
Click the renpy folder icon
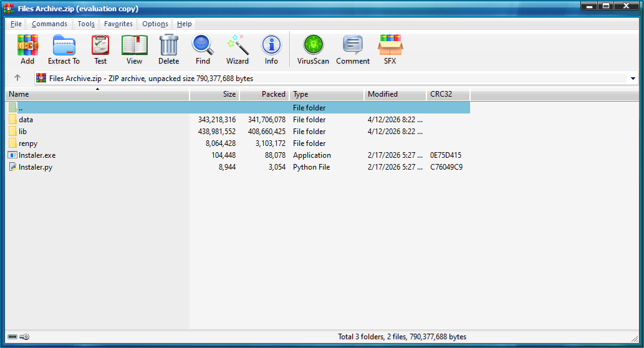click(x=12, y=143)
